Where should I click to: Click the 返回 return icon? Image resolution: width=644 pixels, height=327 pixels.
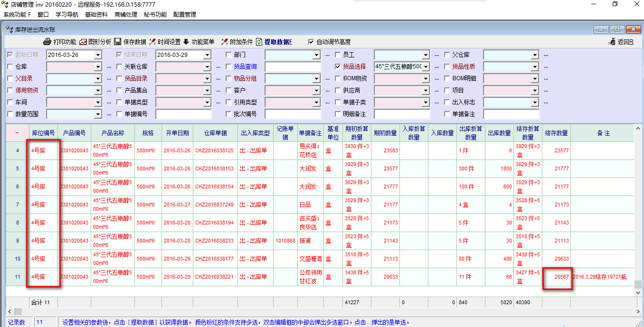click(612, 42)
